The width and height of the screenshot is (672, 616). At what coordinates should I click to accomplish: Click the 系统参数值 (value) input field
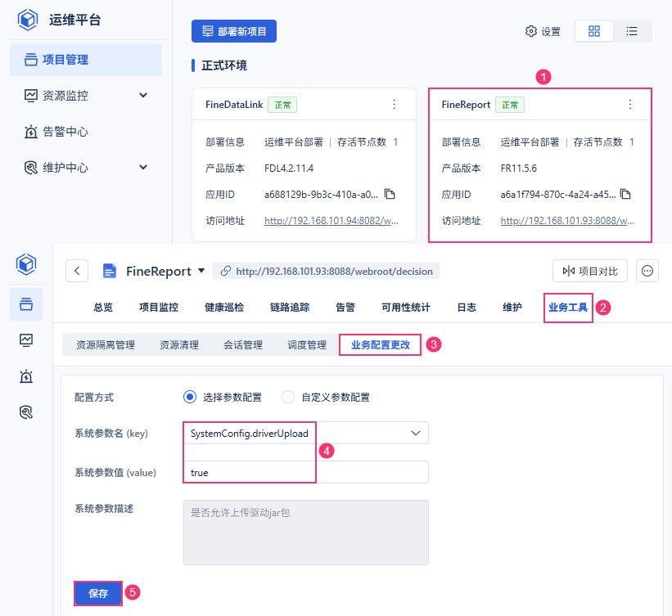click(306, 472)
